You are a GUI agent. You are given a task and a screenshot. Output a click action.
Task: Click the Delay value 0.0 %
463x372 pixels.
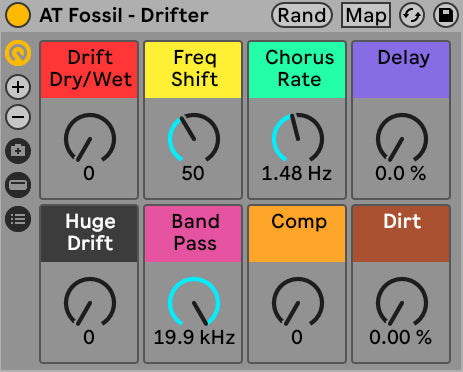pyautogui.click(x=401, y=173)
